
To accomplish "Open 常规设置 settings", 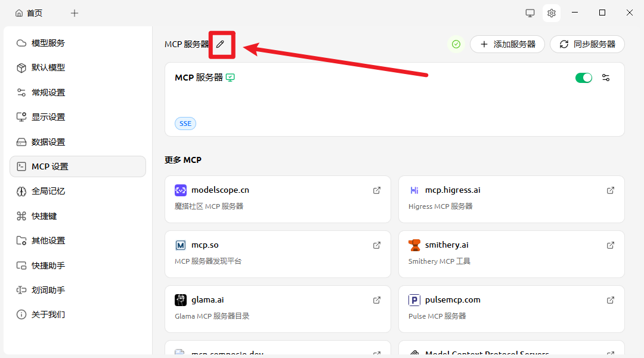I will 78,92.
